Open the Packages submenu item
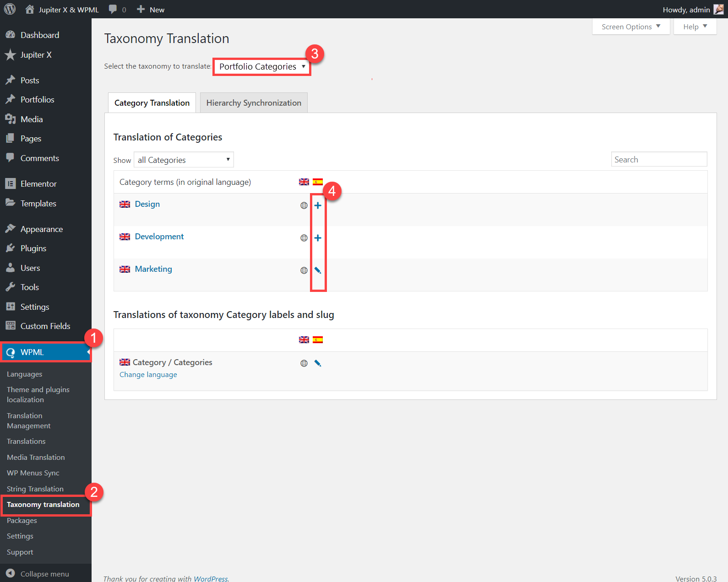This screenshot has height=582, width=728. point(22,521)
